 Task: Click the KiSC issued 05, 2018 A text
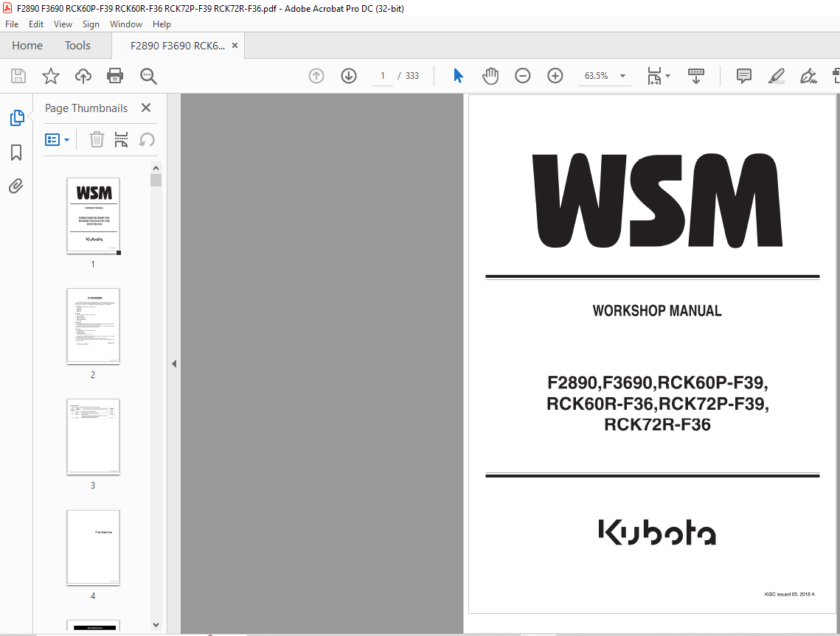pos(790,594)
